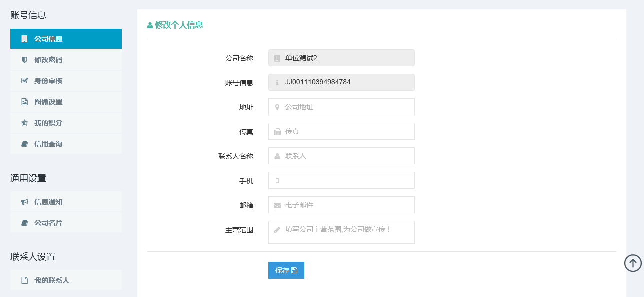644x297 pixels.
Task: Click the checkmark icon beside 身份审核
Action: [24, 81]
